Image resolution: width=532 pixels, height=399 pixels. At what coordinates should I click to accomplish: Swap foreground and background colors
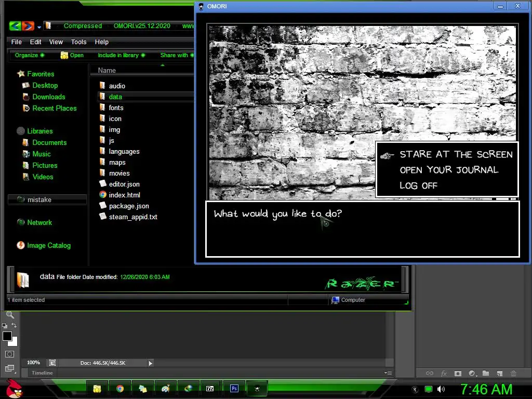click(x=14, y=325)
